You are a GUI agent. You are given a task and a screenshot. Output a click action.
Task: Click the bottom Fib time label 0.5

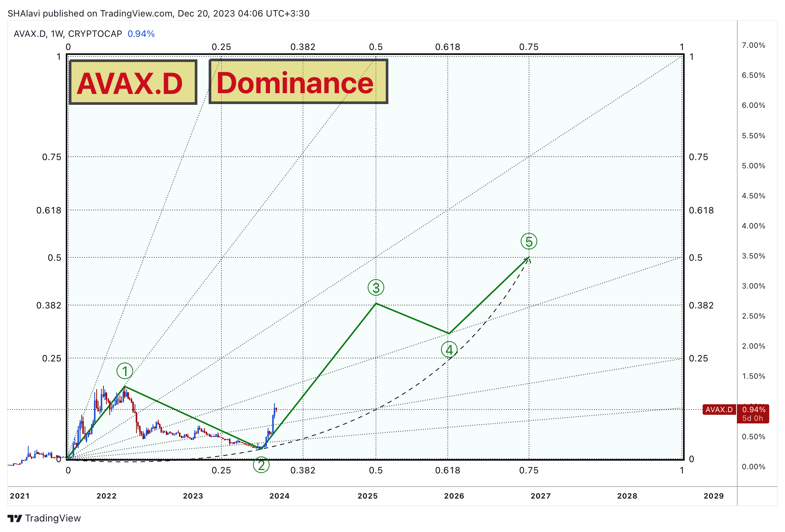pos(376,470)
